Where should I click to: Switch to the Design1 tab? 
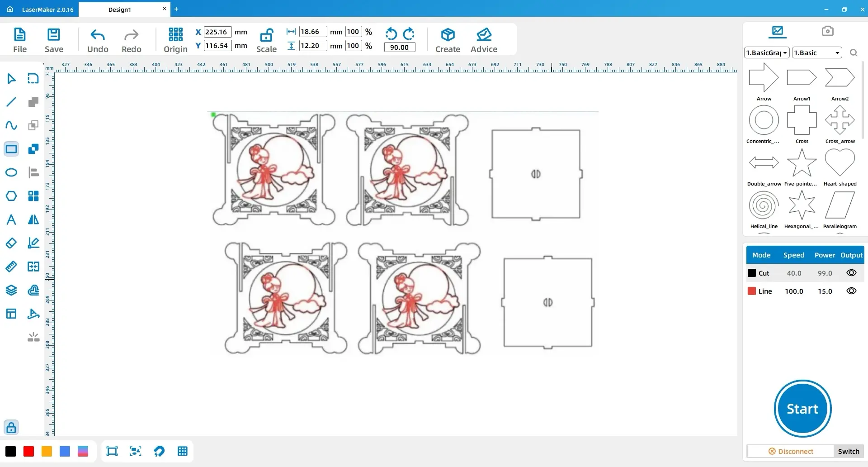[x=119, y=10]
